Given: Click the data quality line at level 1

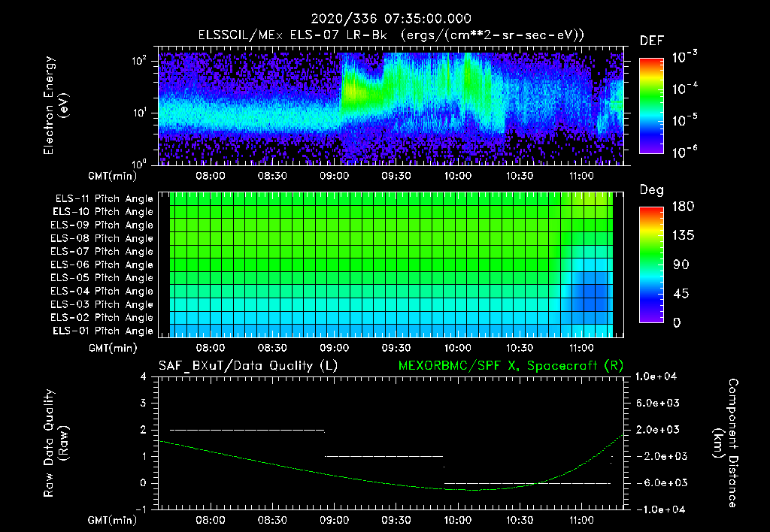Looking at the screenshot, I should [x=384, y=456].
